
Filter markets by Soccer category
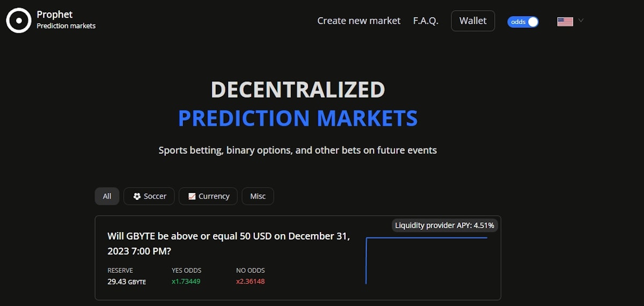(x=150, y=196)
